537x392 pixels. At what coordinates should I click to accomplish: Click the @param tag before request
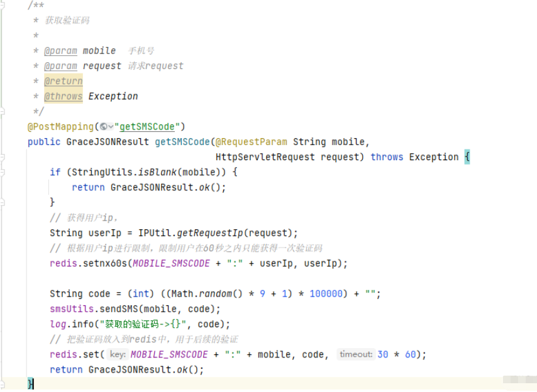(60, 66)
